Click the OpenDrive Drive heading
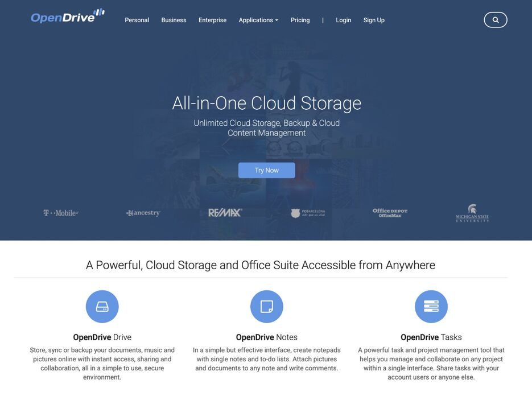 click(x=102, y=337)
